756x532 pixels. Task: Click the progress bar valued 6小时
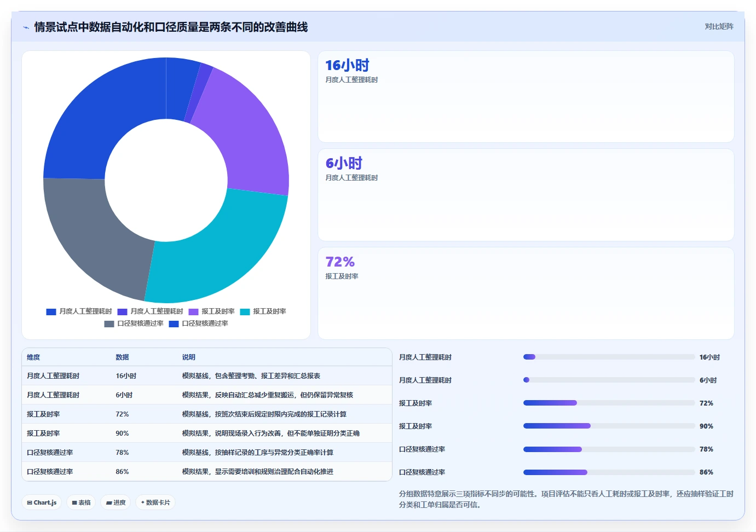[609, 380]
